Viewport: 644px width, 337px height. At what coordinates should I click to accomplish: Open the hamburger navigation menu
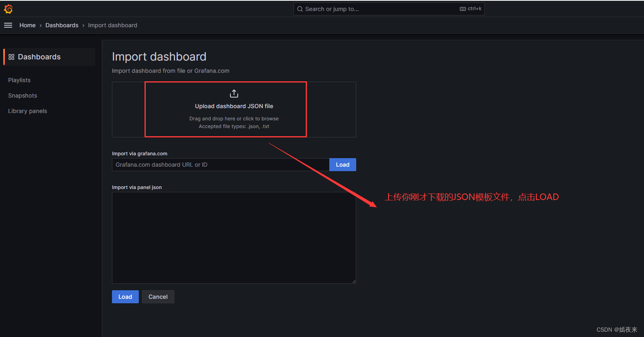[8, 25]
